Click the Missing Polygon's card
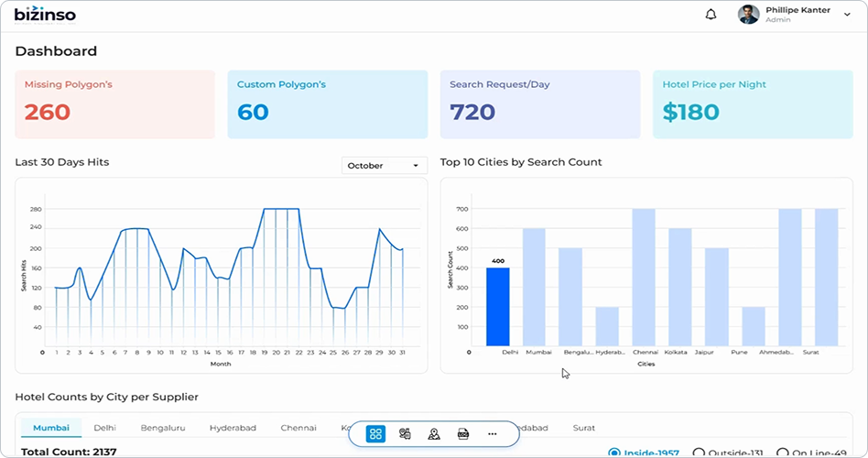 (x=114, y=104)
